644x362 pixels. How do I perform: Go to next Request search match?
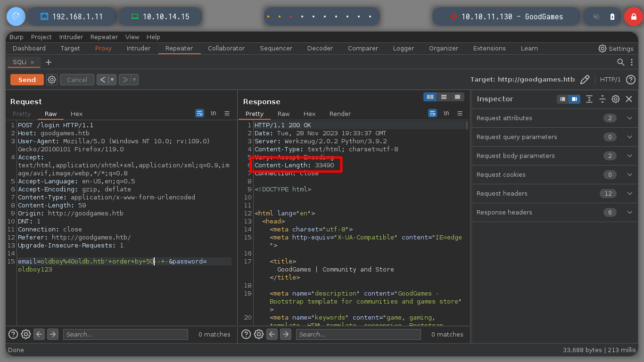point(53,334)
